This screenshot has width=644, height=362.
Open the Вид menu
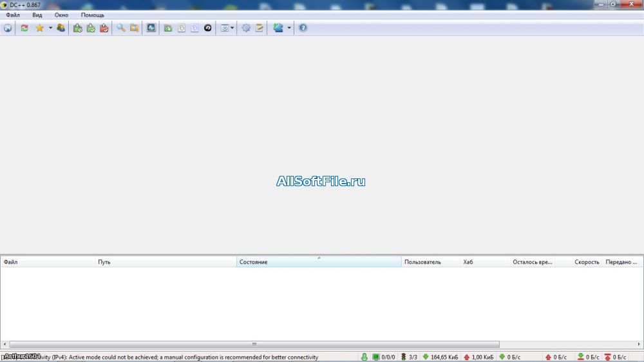[37, 15]
